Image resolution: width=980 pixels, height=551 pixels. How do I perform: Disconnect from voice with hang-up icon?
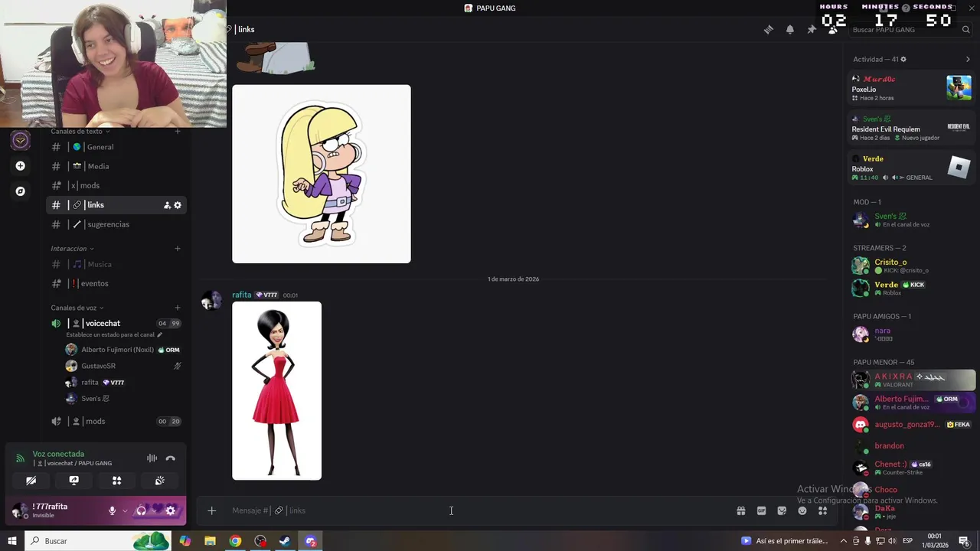tap(171, 458)
